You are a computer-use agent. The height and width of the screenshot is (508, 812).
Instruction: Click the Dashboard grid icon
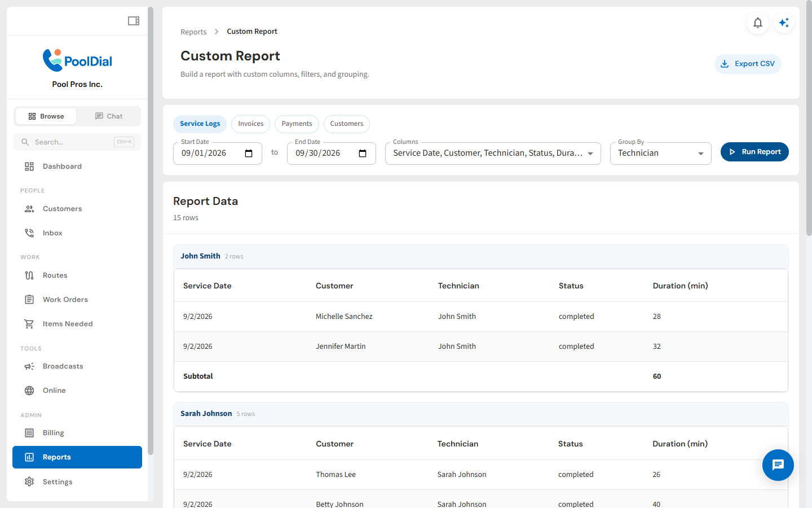[x=29, y=167]
